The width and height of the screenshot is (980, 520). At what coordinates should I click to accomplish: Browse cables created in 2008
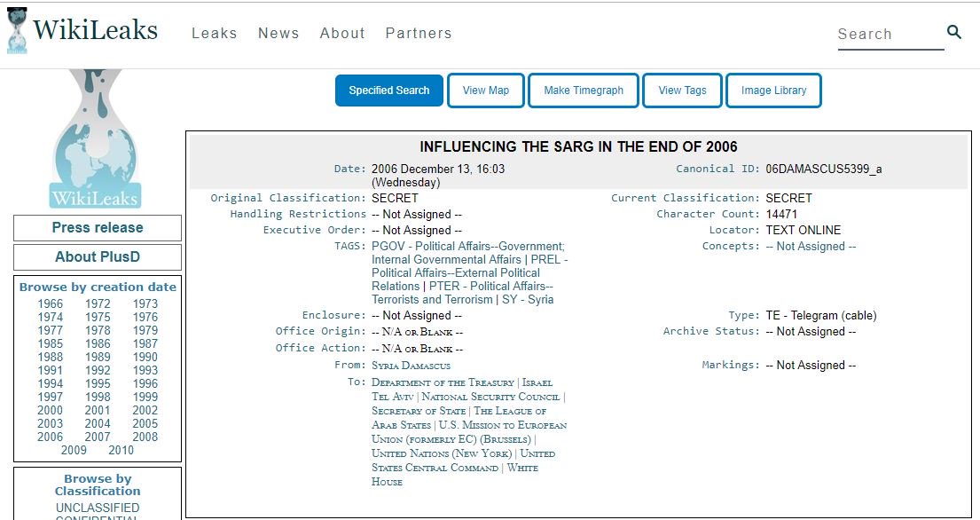(145, 437)
